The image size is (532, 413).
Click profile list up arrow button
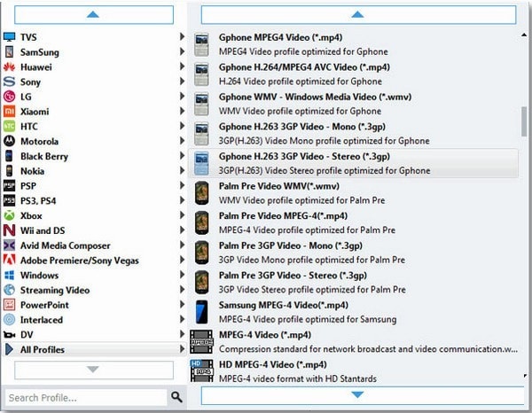click(x=358, y=14)
